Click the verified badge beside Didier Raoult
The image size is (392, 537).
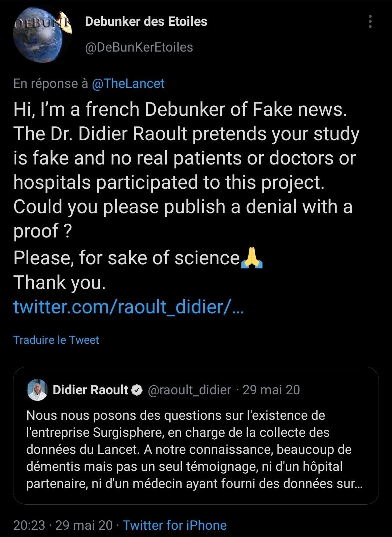coord(137,390)
